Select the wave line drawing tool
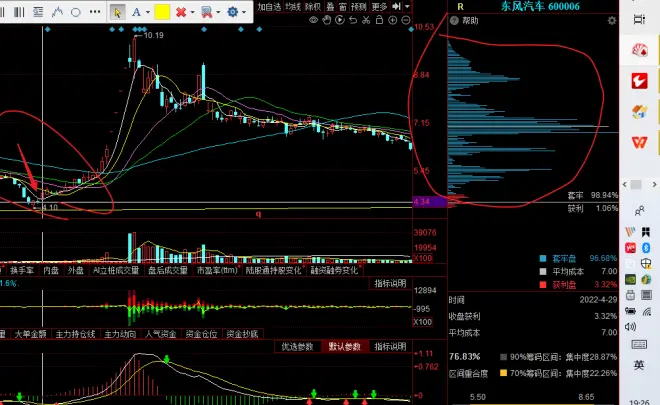660x405 pixels. (x=56, y=12)
